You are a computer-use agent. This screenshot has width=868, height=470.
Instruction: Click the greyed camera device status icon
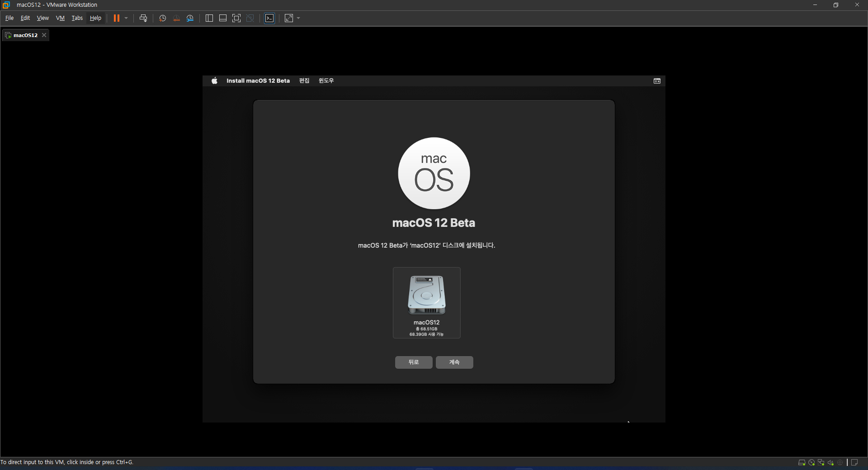pos(840,463)
